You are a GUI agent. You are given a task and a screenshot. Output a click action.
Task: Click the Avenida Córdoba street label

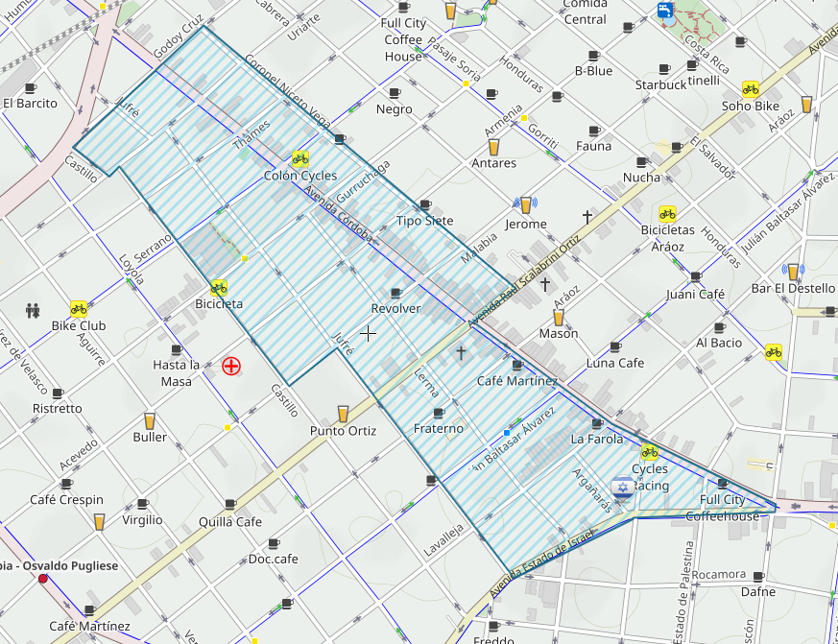[337, 213]
